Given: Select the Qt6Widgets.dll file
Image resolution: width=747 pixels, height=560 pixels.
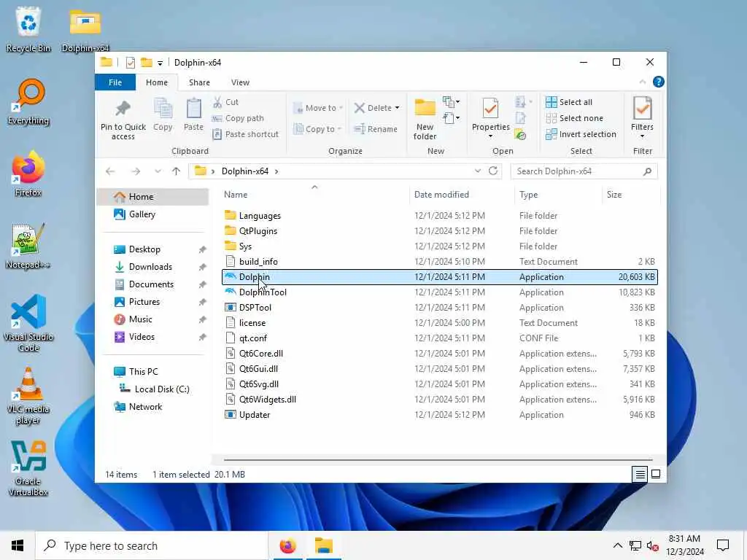Looking at the screenshot, I should 439,400.
